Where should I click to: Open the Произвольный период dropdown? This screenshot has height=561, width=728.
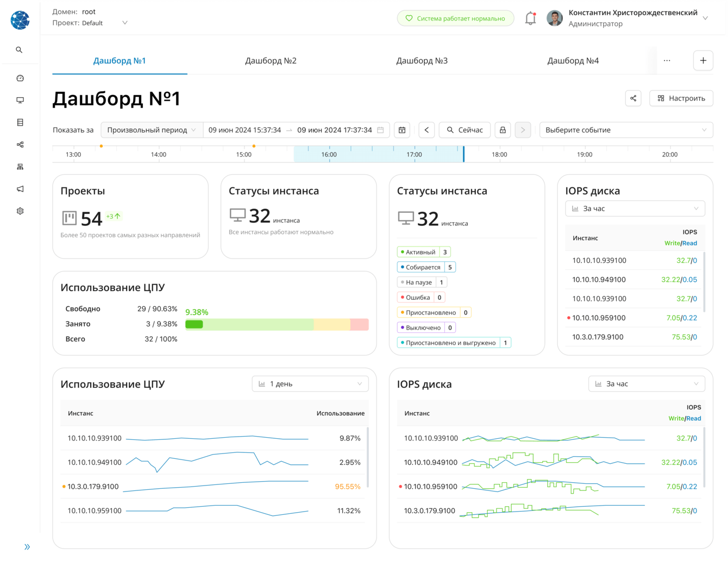tap(152, 130)
